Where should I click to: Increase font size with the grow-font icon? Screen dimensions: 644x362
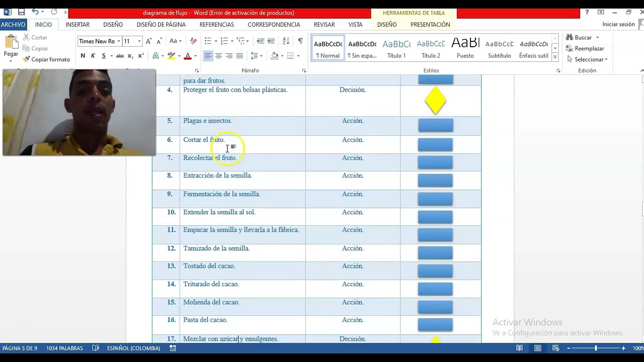pyautogui.click(x=148, y=41)
